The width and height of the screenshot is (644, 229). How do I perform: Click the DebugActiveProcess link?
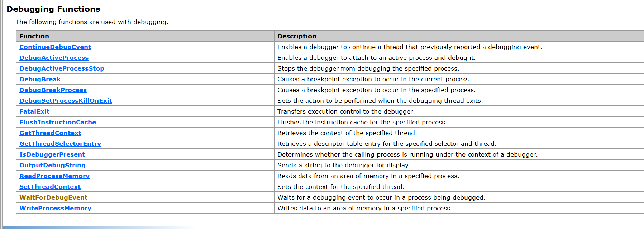click(x=54, y=58)
